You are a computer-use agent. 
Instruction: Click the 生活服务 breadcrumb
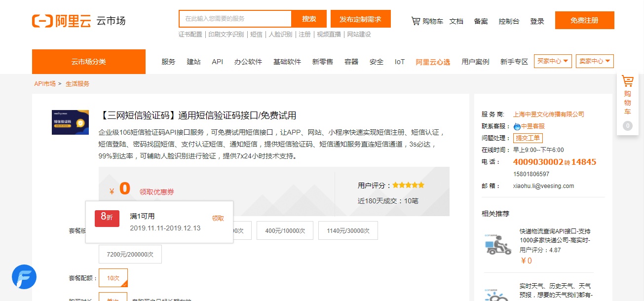click(77, 84)
